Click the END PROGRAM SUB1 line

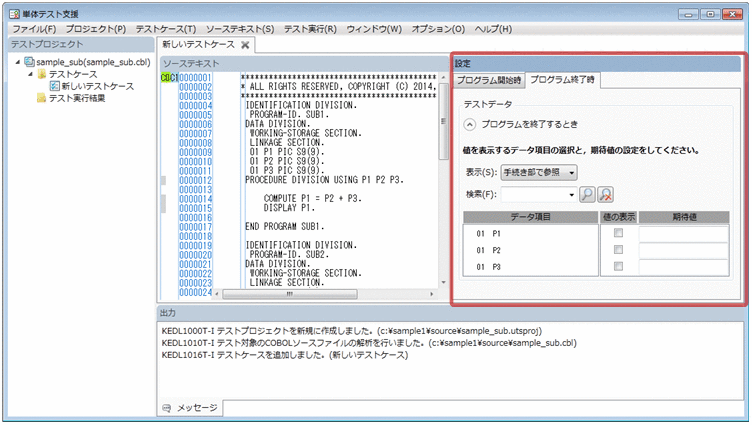point(284,226)
